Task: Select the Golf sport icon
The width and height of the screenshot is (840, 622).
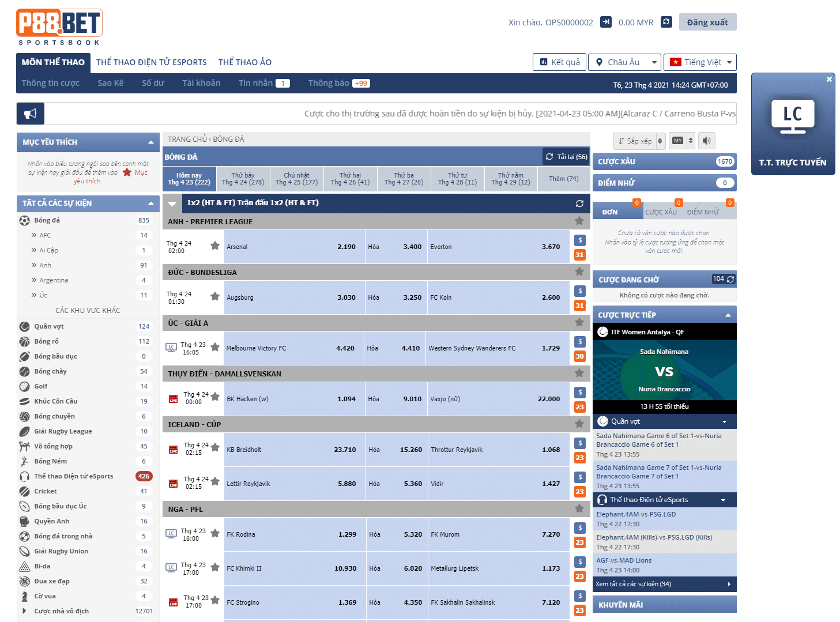Action: click(24, 386)
